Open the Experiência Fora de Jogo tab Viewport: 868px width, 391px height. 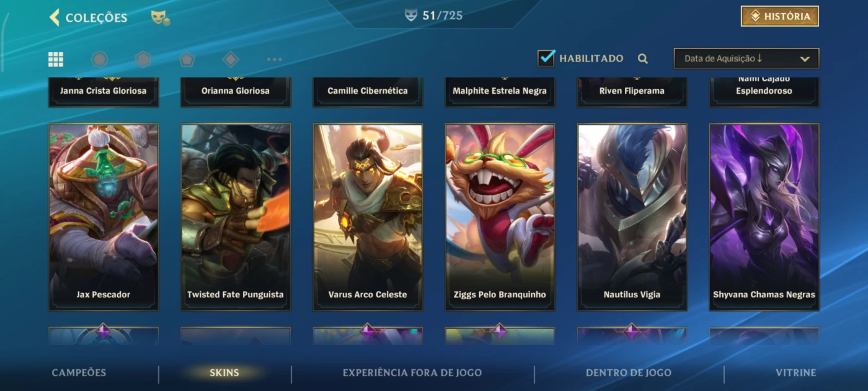point(412,373)
